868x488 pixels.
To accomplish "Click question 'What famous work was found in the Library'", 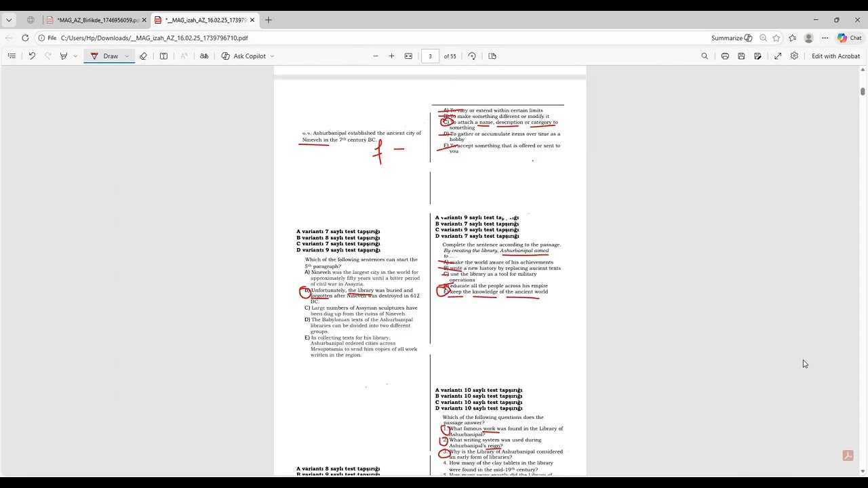I will click(x=506, y=428).
